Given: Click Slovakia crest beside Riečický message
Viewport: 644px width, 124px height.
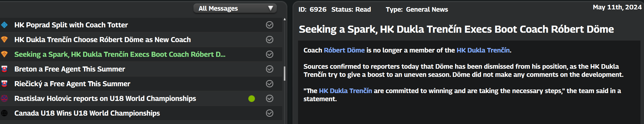Looking at the screenshot, I should 4,84.
